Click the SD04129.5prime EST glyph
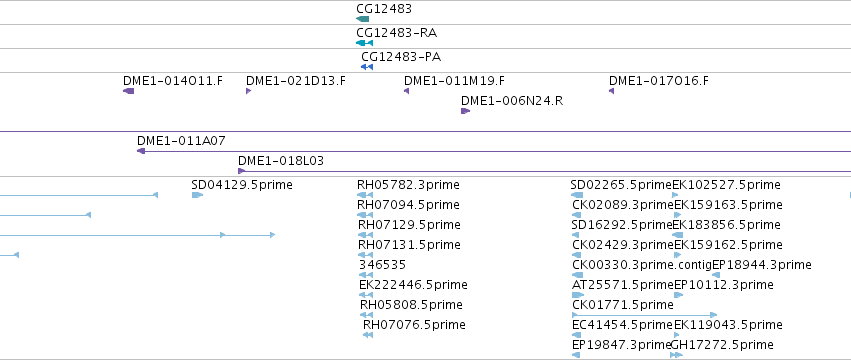 [197, 195]
